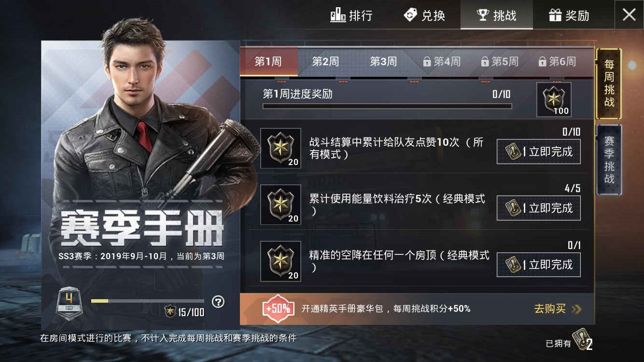
Task: Open the 奖励 rewards tab
Action: tap(569, 15)
